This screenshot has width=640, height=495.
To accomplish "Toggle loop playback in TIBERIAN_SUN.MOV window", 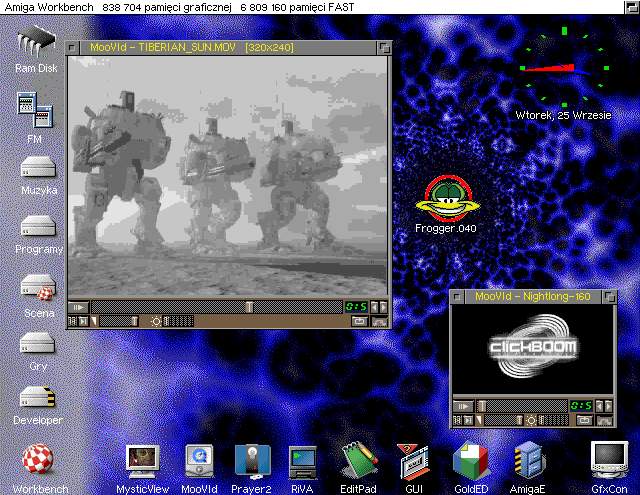I will (360, 322).
